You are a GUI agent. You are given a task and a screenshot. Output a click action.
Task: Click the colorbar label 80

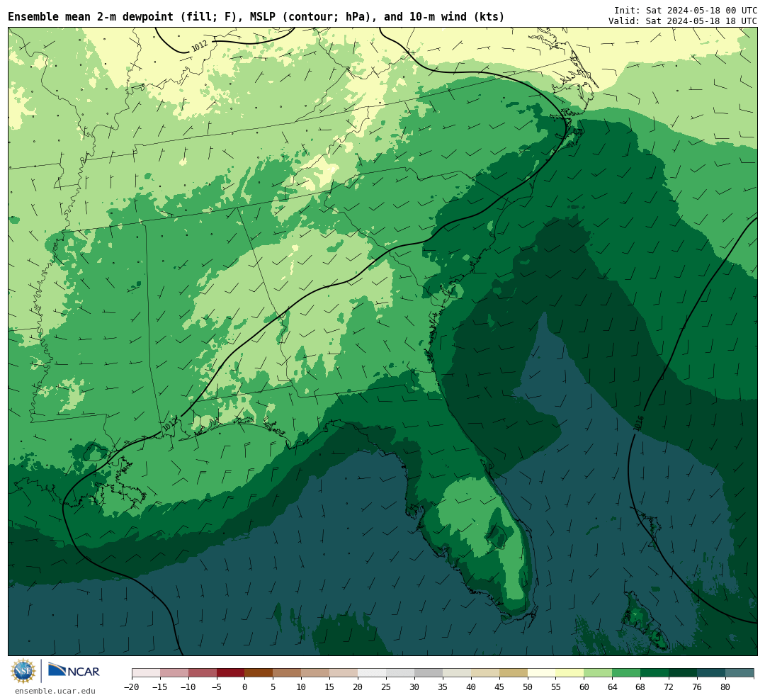click(725, 687)
